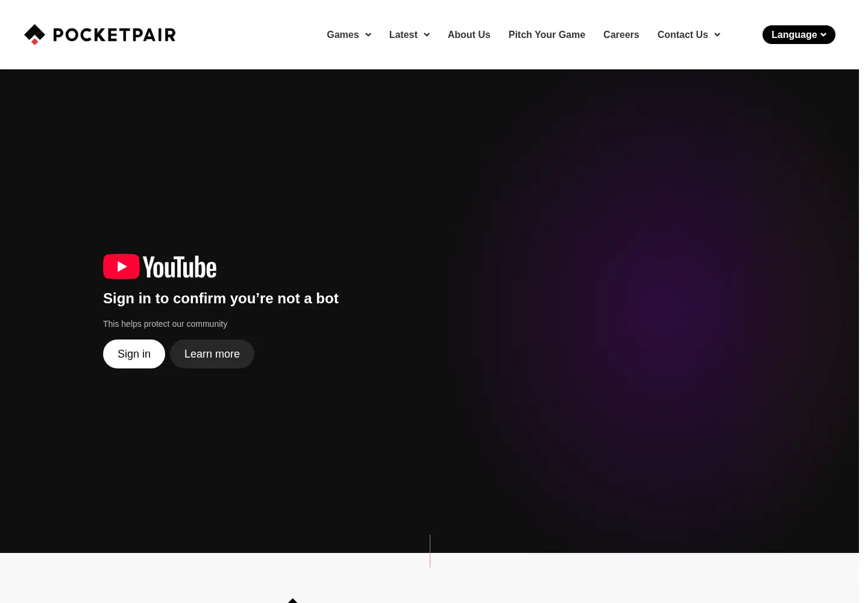The image size is (868, 603).
Task: Click the red YouTube play icon
Action: [x=121, y=267]
